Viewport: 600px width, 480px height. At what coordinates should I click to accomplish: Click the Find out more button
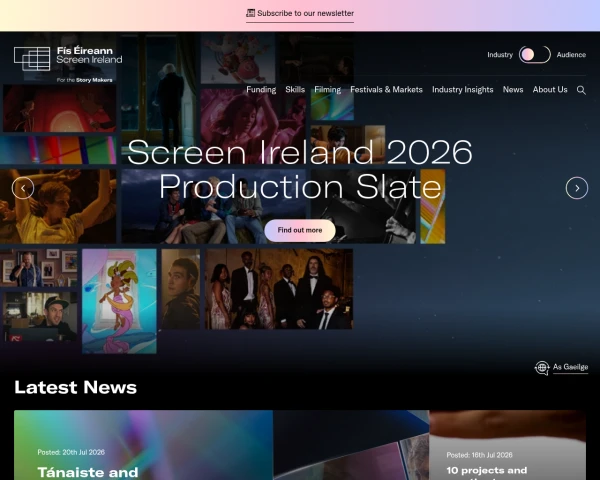tap(300, 230)
